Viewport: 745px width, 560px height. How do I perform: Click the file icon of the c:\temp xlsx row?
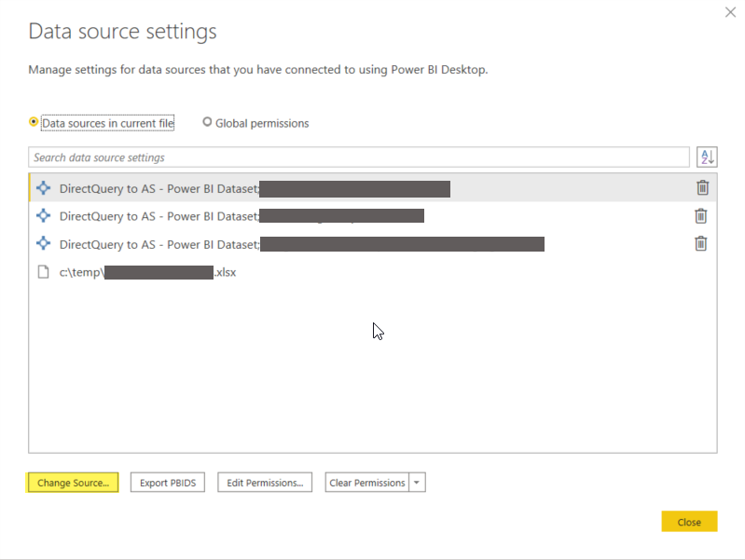(43, 272)
